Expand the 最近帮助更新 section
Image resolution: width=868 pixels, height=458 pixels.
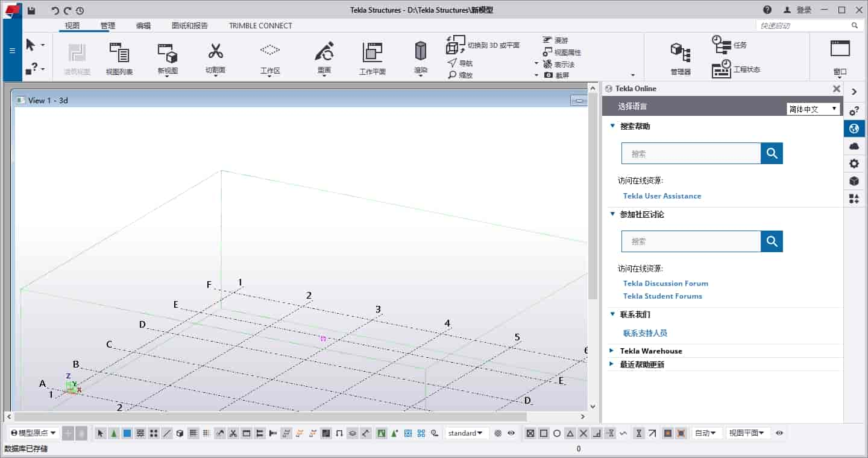pyautogui.click(x=612, y=364)
